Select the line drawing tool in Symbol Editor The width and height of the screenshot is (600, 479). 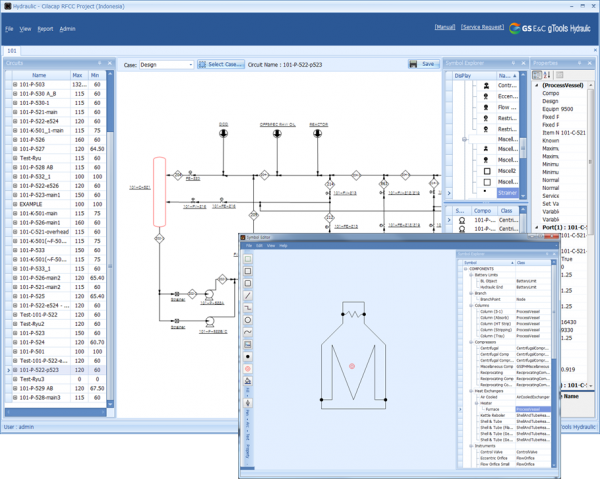pos(248,296)
